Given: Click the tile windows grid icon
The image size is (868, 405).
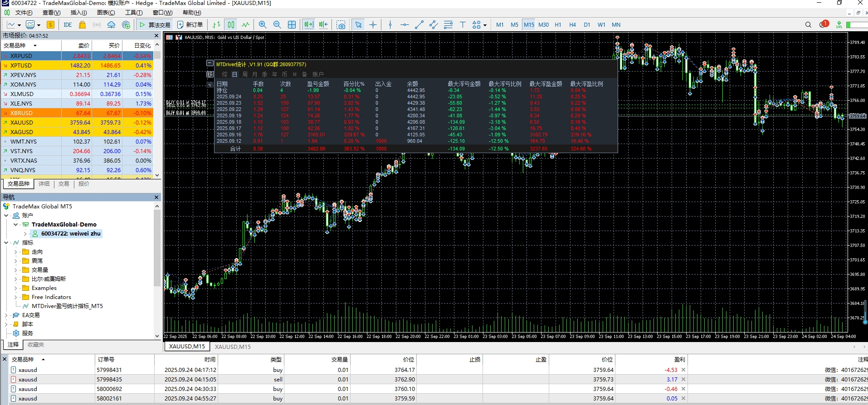Looking at the screenshot, I should coord(292,25).
